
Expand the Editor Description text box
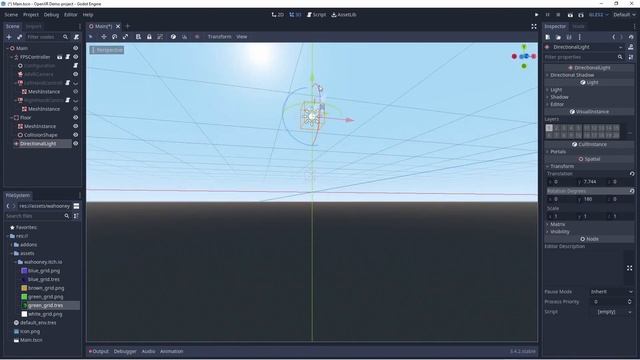pyautogui.click(x=629, y=268)
